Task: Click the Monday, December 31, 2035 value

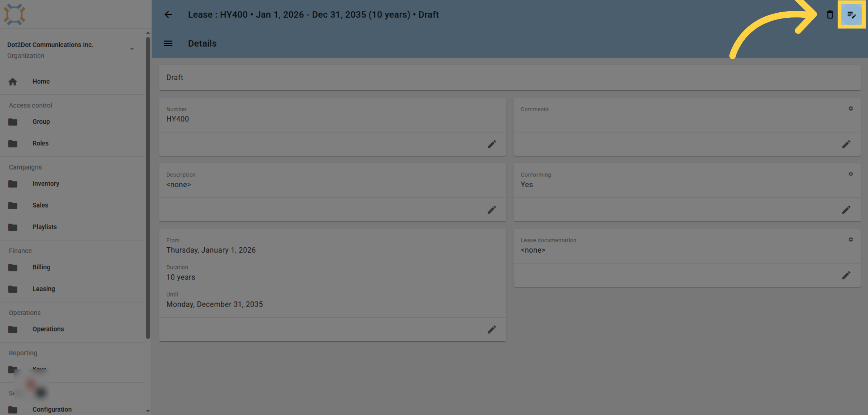Action: click(x=214, y=304)
